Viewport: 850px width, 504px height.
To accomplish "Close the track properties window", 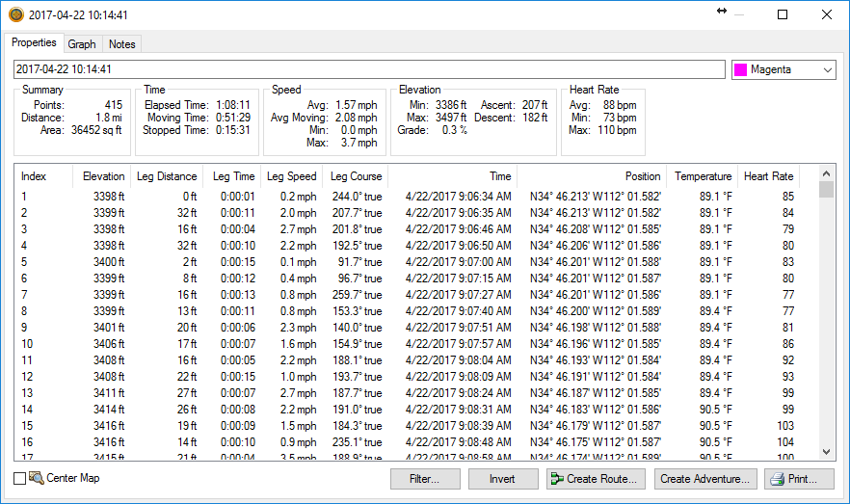I will pyautogui.click(x=826, y=14).
